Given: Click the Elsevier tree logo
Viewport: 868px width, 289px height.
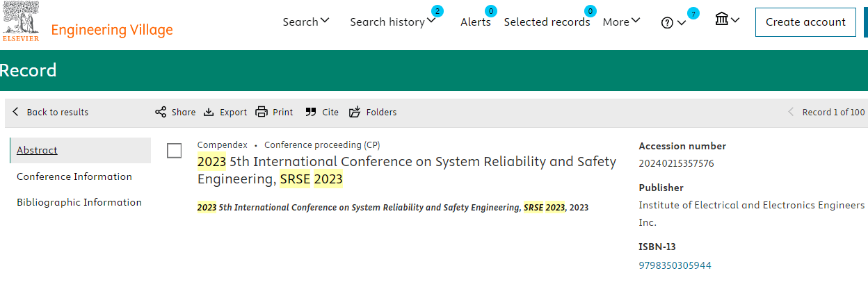Looking at the screenshot, I should click(21, 22).
